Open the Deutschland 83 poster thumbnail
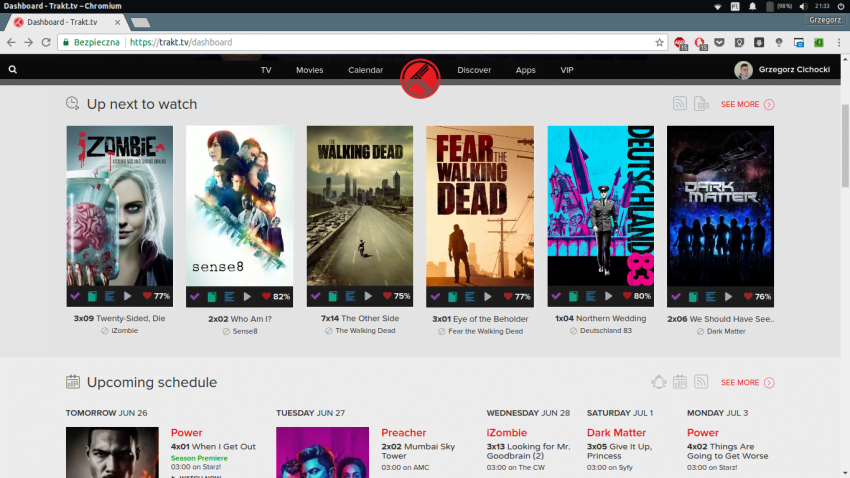850x478 pixels. [601, 206]
